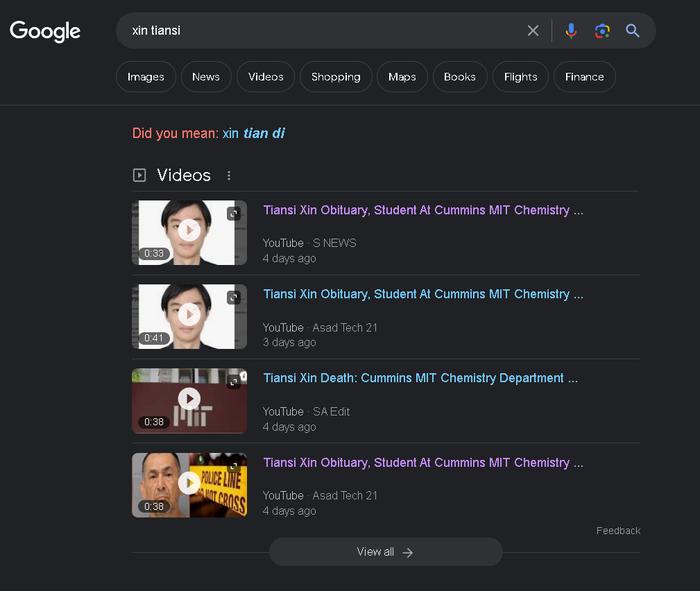The height and width of the screenshot is (591, 700).
Task: Switch to the Books tab
Action: click(x=459, y=77)
